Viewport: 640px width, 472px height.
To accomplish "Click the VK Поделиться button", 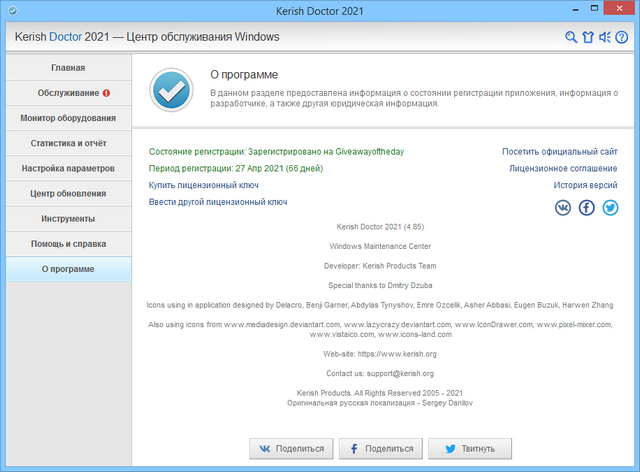I will click(291, 449).
